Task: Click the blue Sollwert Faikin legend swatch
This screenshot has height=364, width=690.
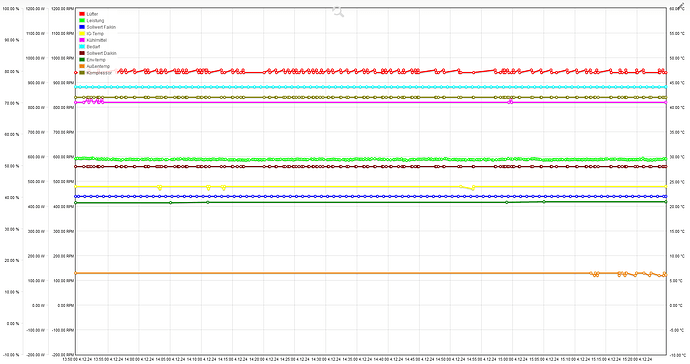Action: (x=82, y=27)
